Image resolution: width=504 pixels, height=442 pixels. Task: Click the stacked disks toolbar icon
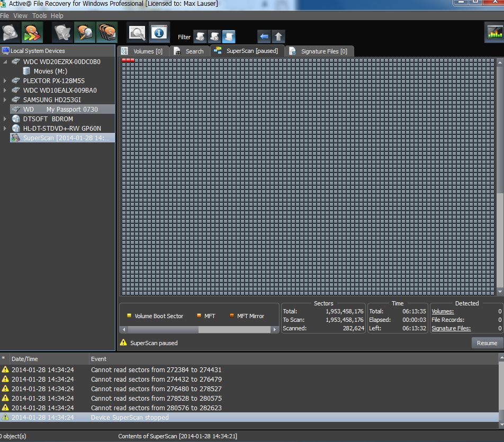[x=107, y=33]
